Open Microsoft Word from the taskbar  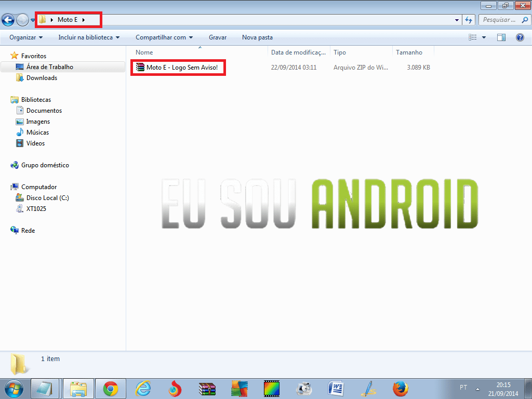336,388
